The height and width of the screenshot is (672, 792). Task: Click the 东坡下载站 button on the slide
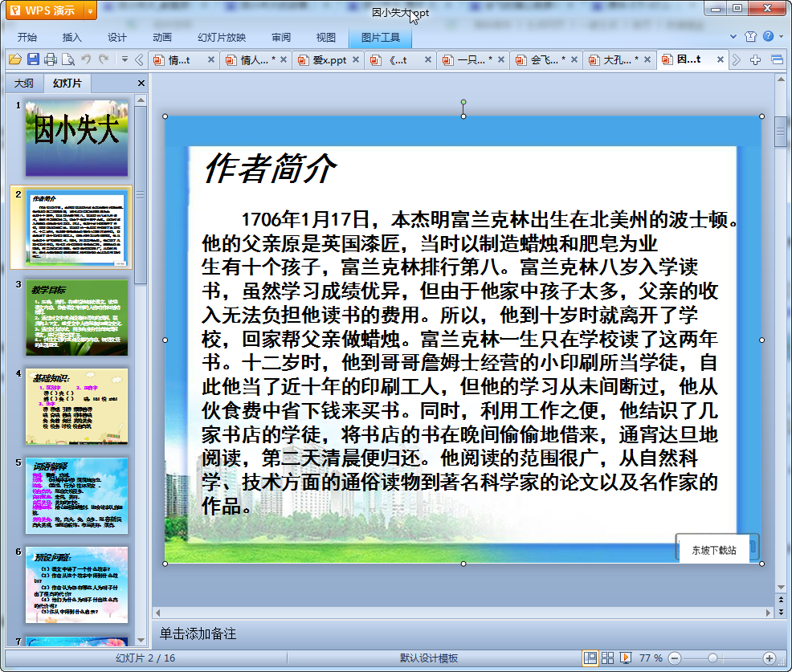[x=714, y=550]
